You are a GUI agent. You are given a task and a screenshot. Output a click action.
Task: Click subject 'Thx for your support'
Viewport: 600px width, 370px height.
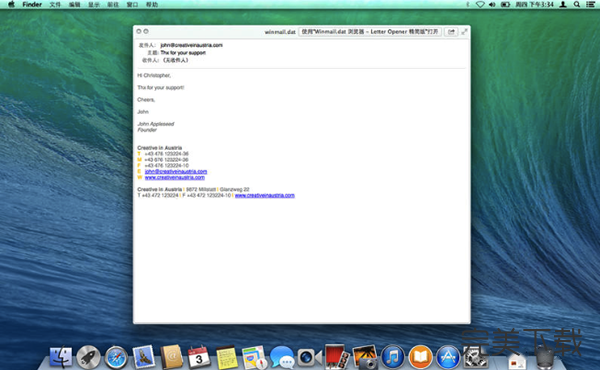pyautogui.click(x=183, y=53)
